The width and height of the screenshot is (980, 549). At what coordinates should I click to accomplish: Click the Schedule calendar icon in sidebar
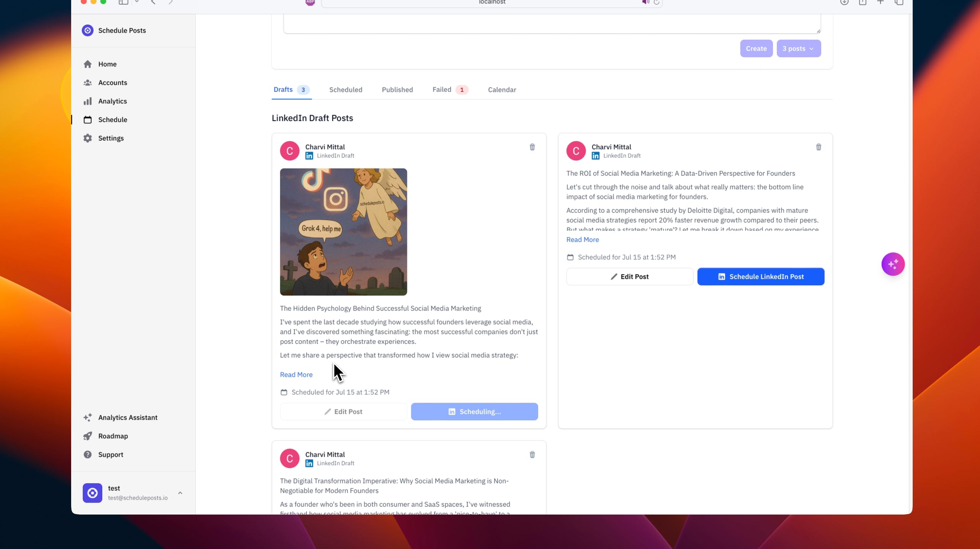pos(88,119)
